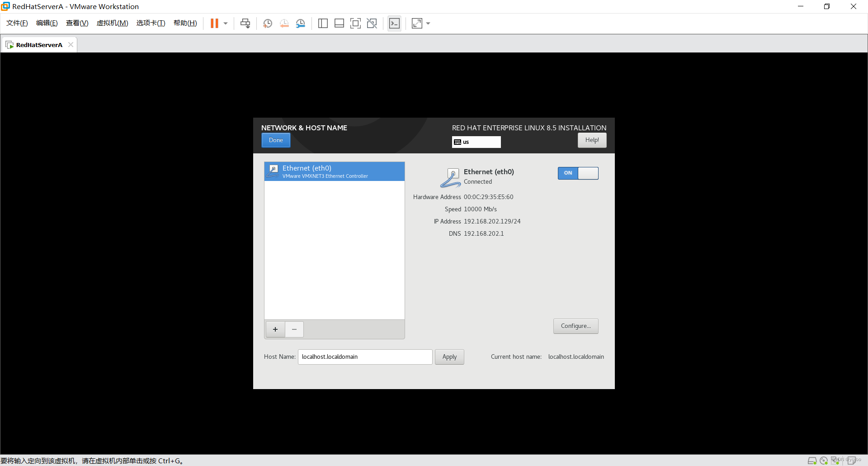This screenshot has width=868, height=466.
Task: Click the hard disk status icon
Action: pos(812,461)
